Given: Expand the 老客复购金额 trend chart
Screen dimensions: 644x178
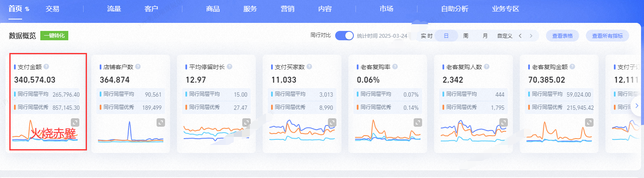Looking at the screenshot, I should click(589, 122).
